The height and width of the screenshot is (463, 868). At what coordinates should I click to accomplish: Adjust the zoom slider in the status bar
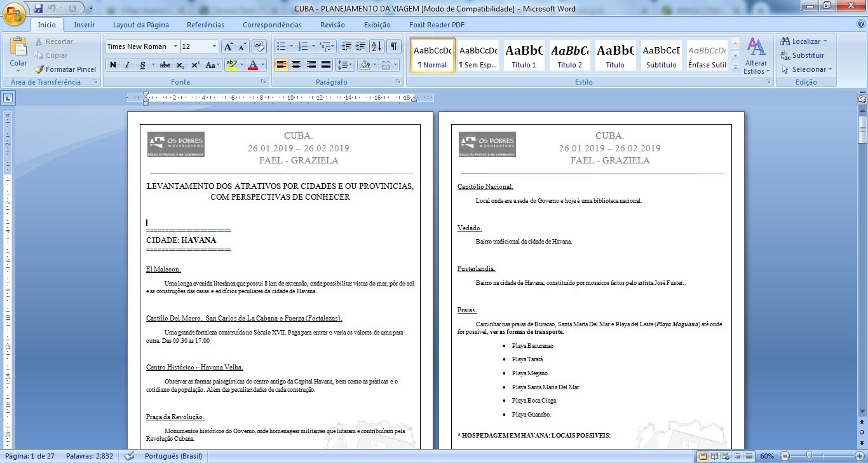[x=808, y=456]
